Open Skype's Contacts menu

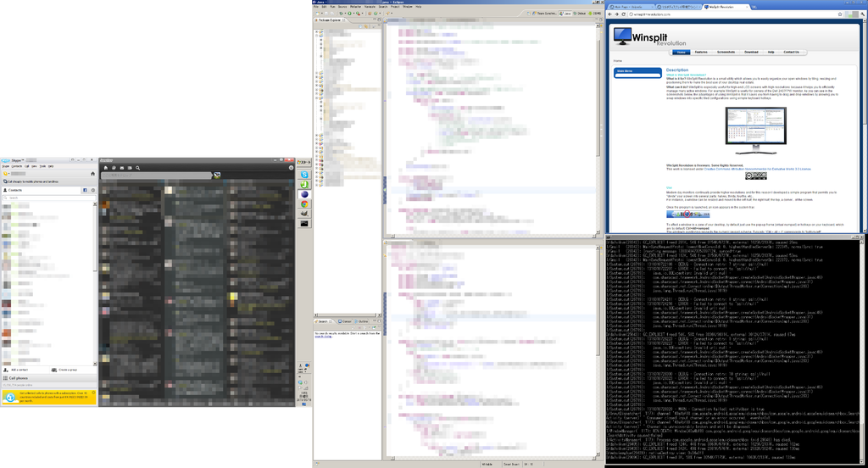pos(17,166)
